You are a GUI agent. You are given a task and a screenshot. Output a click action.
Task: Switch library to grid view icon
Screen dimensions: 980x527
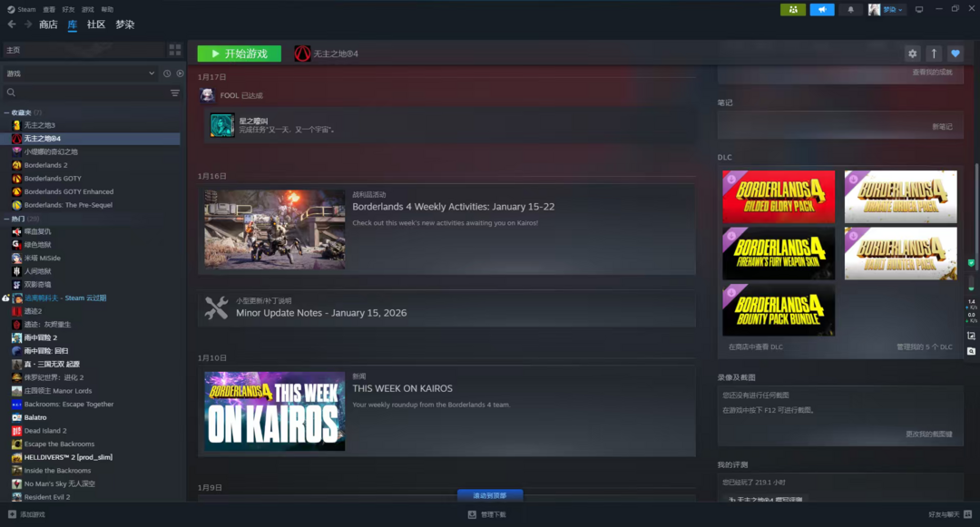click(x=175, y=50)
